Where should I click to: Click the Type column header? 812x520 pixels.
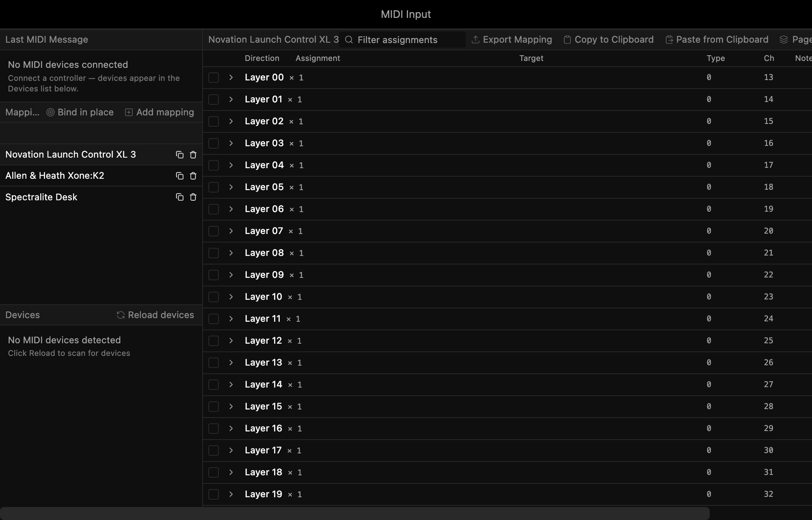tap(716, 58)
